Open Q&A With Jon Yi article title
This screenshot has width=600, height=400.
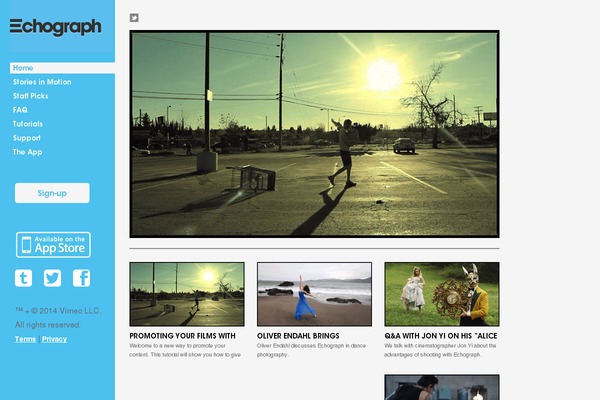441,336
